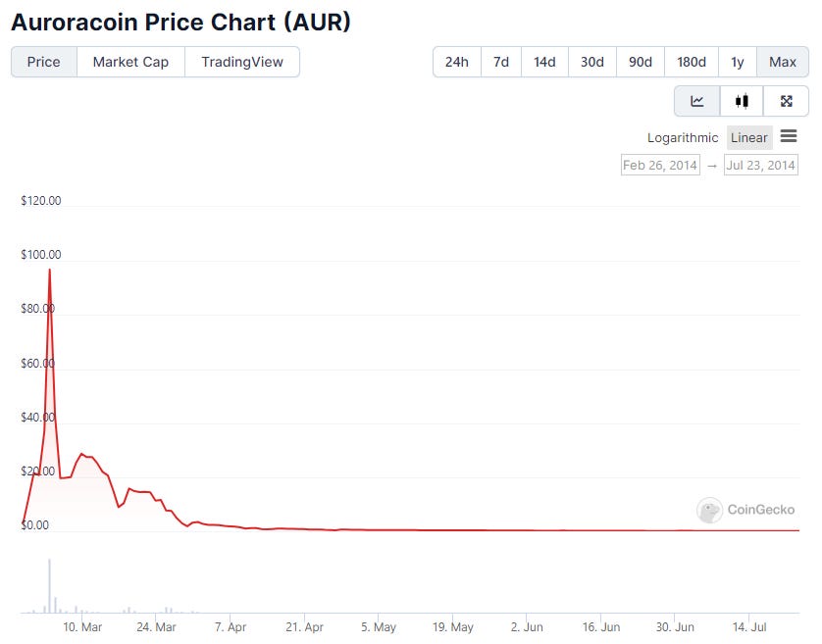Select 24h time range
822x644 pixels.
click(x=456, y=62)
